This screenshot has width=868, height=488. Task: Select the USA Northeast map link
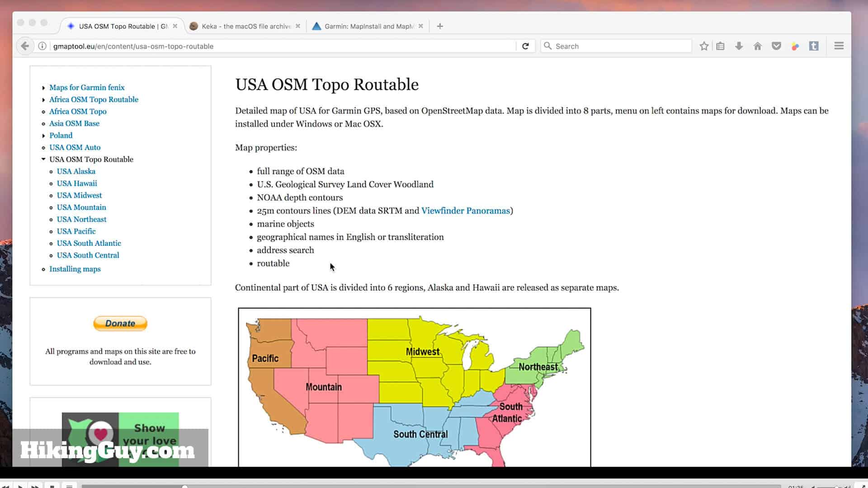[81, 219]
